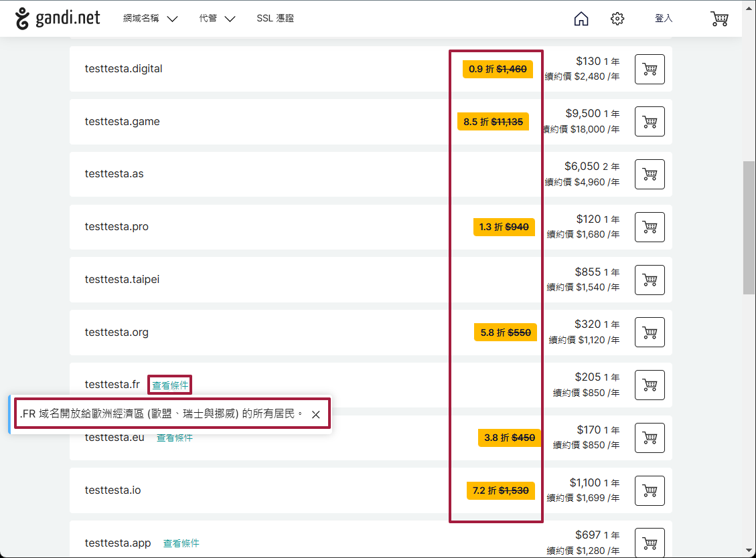Image resolution: width=756 pixels, height=558 pixels.
Task: Expand the 代管 dropdown menu
Action: pos(217,19)
